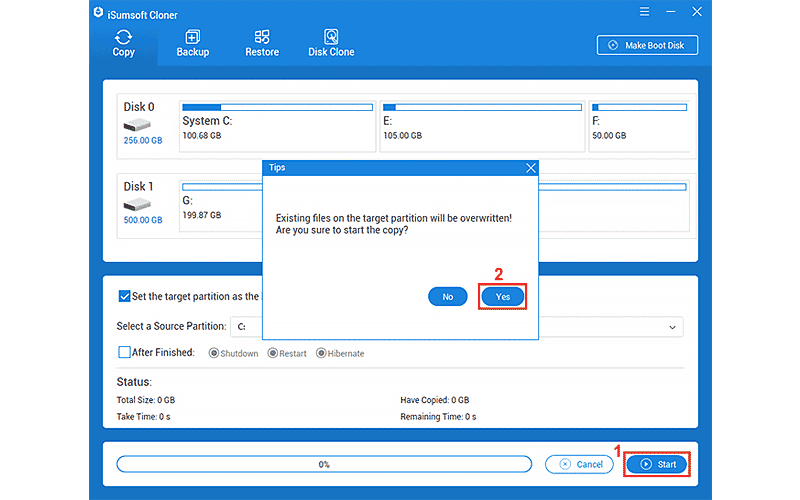Click the Total Size: 0 GB text
Image resolution: width=800 pixels, height=500 pixels.
145,400
